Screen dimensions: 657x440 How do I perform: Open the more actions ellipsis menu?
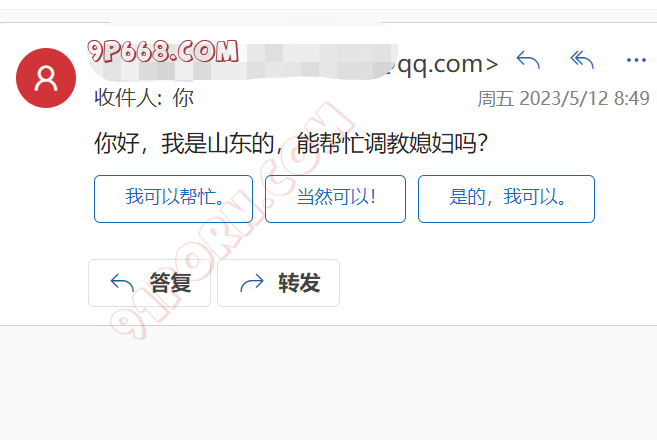[x=636, y=60]
